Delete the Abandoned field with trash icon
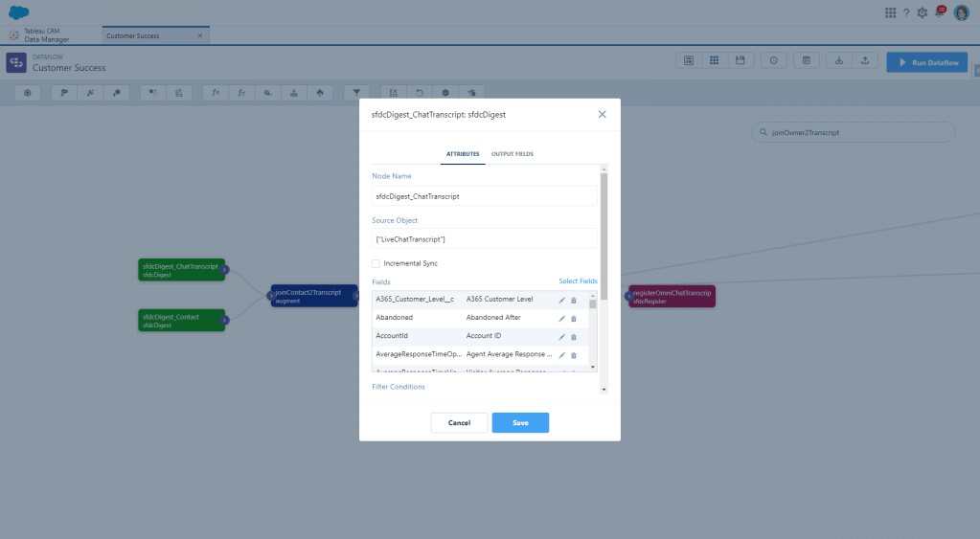 [574, 319]
